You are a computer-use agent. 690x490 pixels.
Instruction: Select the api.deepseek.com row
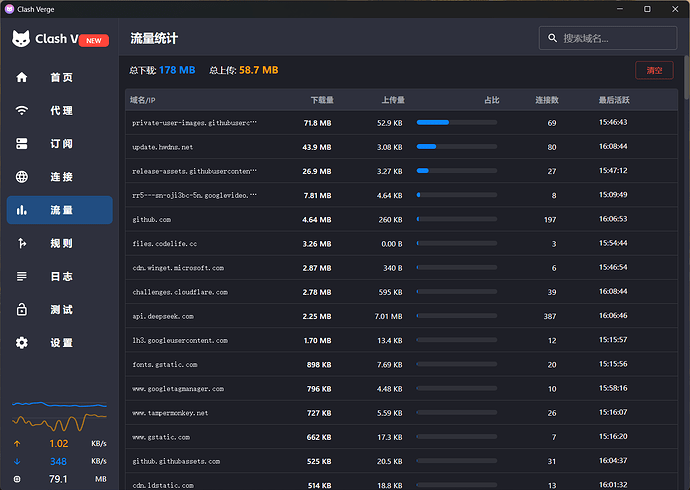click(x=401, y=316)
